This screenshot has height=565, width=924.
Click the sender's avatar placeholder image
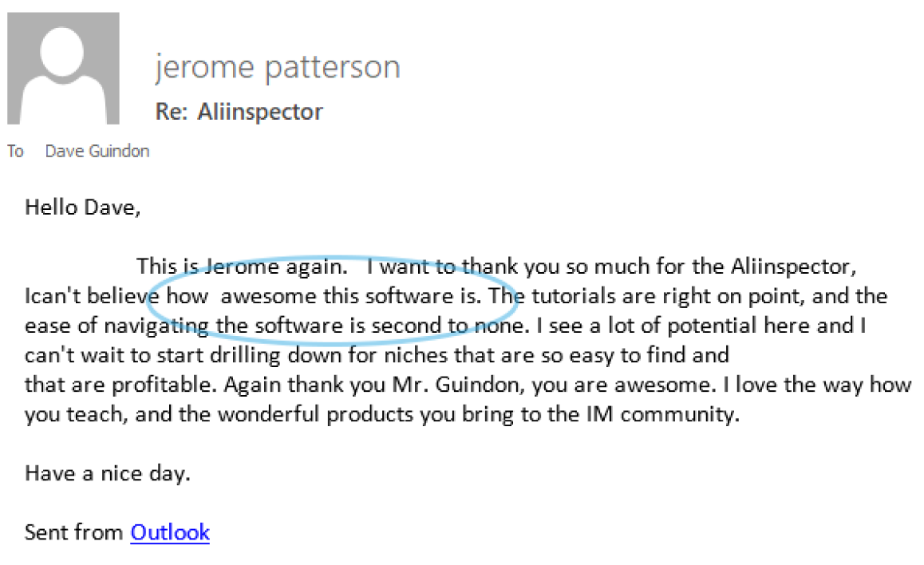click(63, 68)
